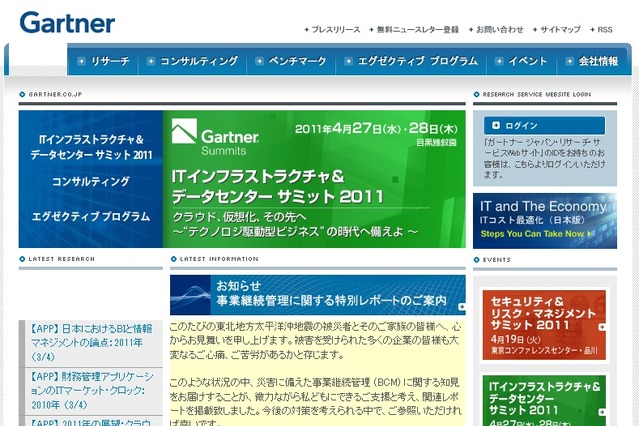Open the イベント navigation tab
This screenshot has width=639, height=426.
click(521, 61)
